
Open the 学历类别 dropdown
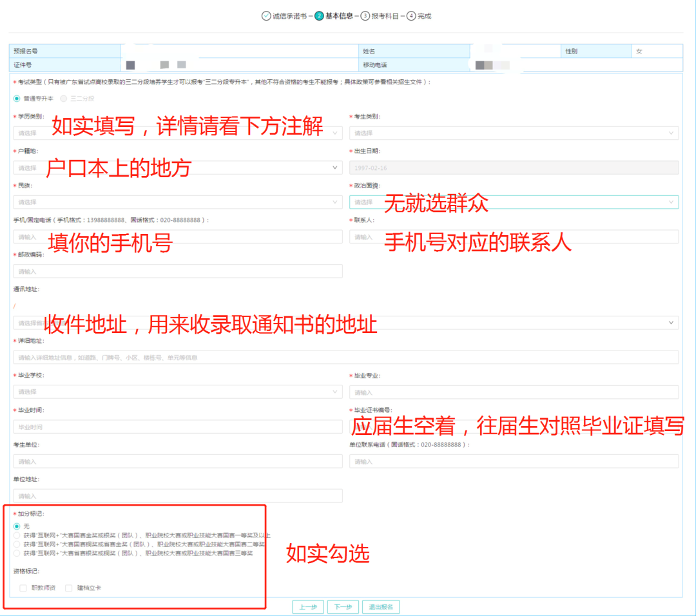click(x=177, y=133)
